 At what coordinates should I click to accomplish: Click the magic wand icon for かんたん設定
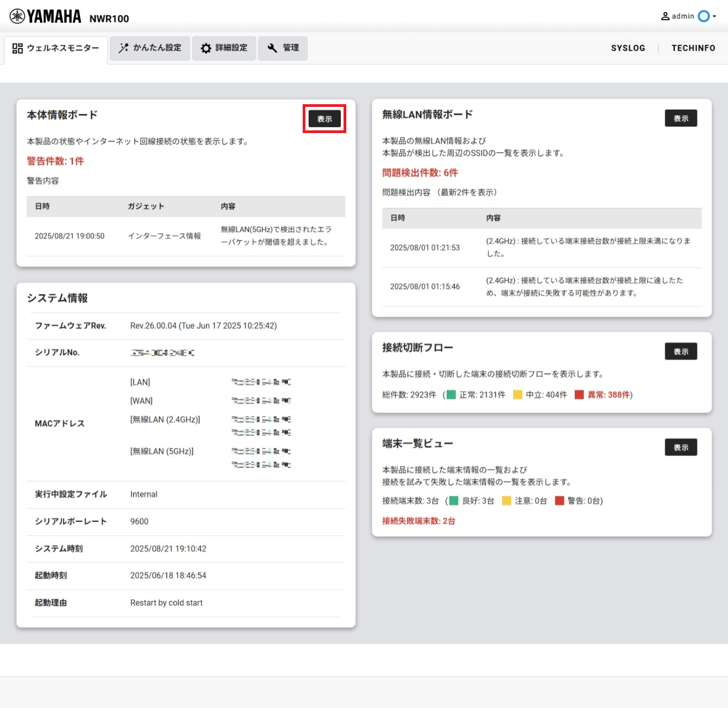coord(123,48)
